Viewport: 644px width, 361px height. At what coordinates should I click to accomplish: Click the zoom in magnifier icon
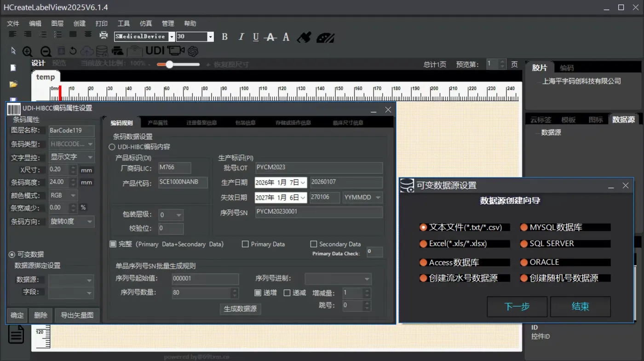(x=28, y=52)
